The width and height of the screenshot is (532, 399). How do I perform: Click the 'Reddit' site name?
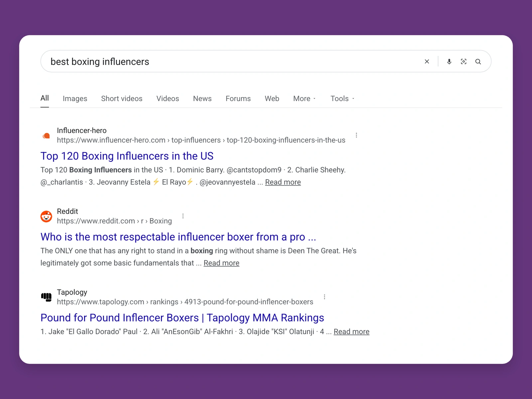tap(67, 211)
